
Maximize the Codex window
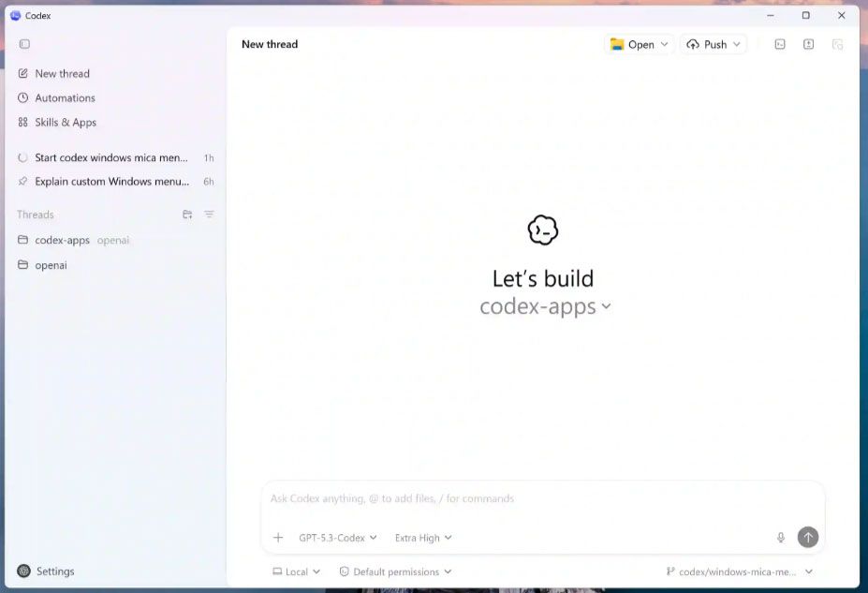(806, 16)
